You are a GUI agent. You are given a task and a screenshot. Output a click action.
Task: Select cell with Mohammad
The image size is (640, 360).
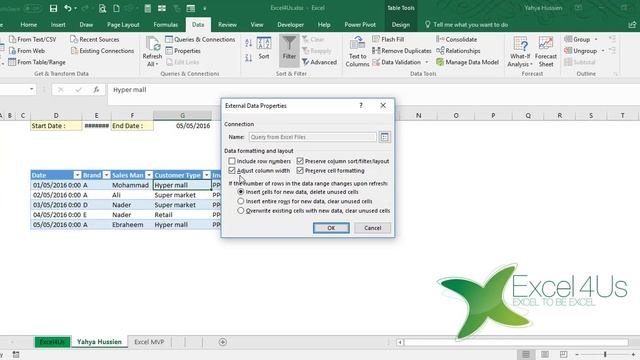[131, 185]
